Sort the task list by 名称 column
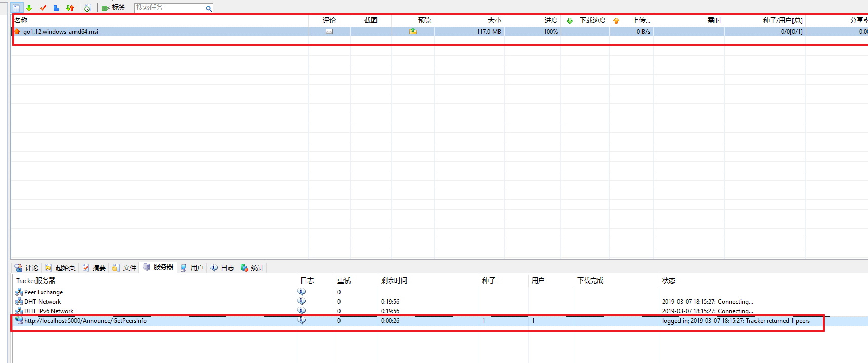 [21, 20]
